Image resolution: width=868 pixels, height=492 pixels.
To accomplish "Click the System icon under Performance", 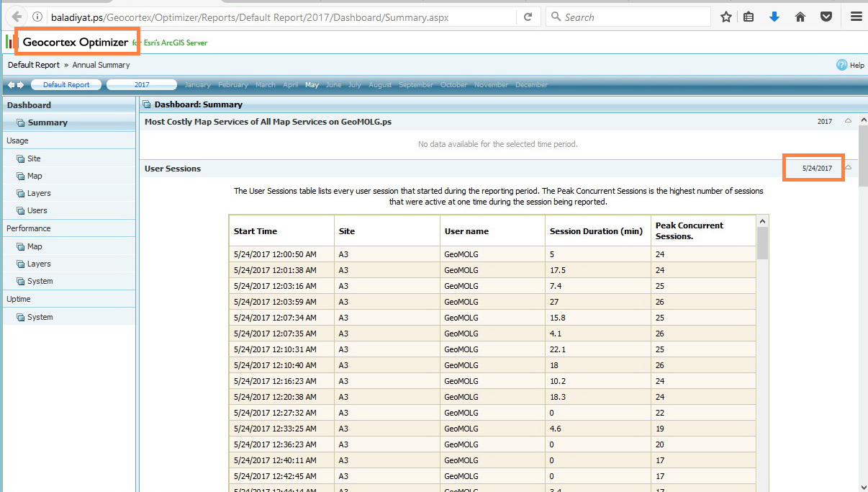I will (21, 281).
